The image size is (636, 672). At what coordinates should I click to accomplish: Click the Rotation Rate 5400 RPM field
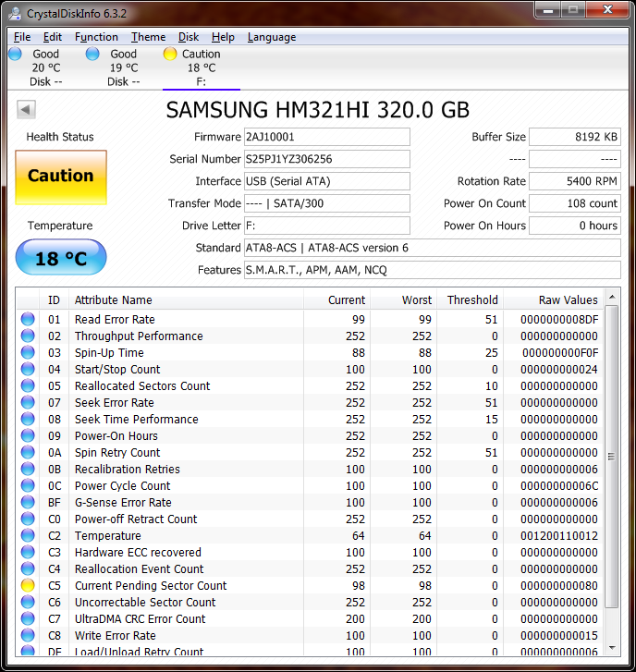(575, 181)
